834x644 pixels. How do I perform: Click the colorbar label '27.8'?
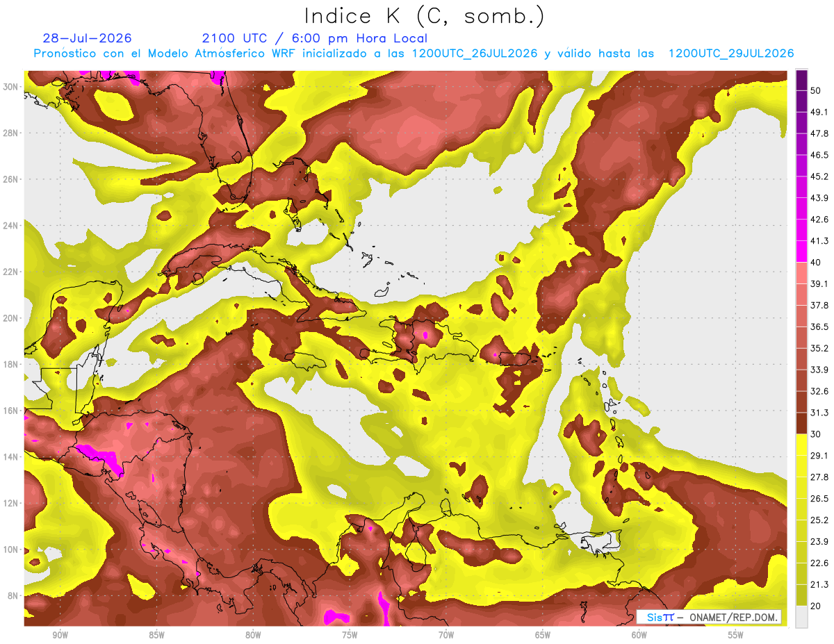819,477
